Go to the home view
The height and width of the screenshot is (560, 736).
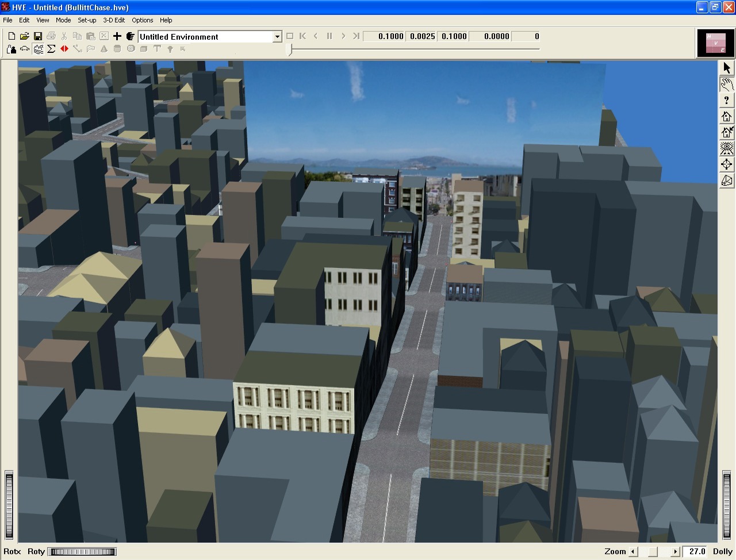(727, 117)
